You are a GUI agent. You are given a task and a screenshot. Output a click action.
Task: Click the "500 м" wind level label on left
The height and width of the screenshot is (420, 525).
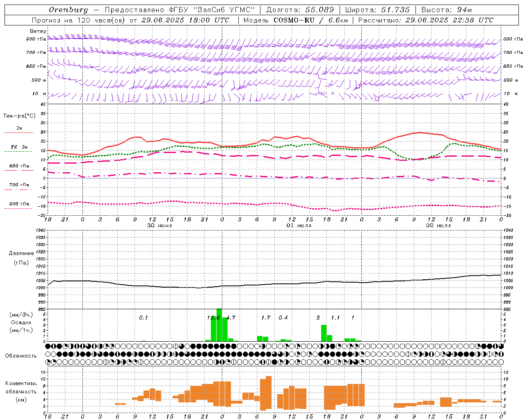(x=39, y=80)
